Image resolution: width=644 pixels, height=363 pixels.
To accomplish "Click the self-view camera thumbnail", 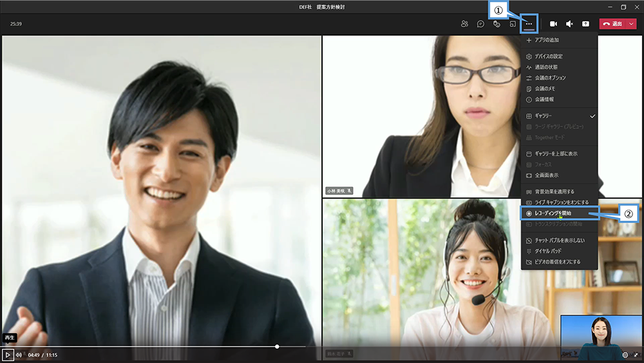I will [x=601, y=338].
